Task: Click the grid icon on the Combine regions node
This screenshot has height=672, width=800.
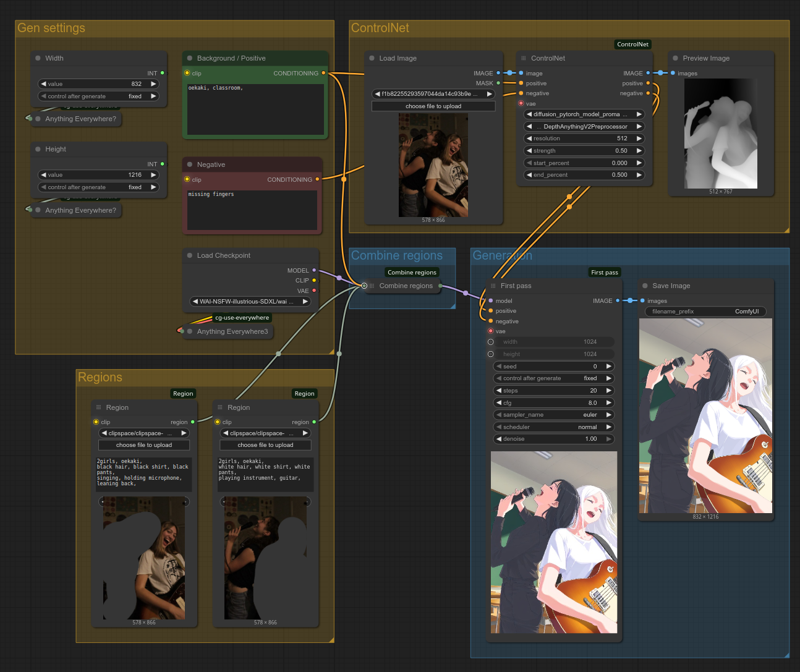Action: (372, 286)
